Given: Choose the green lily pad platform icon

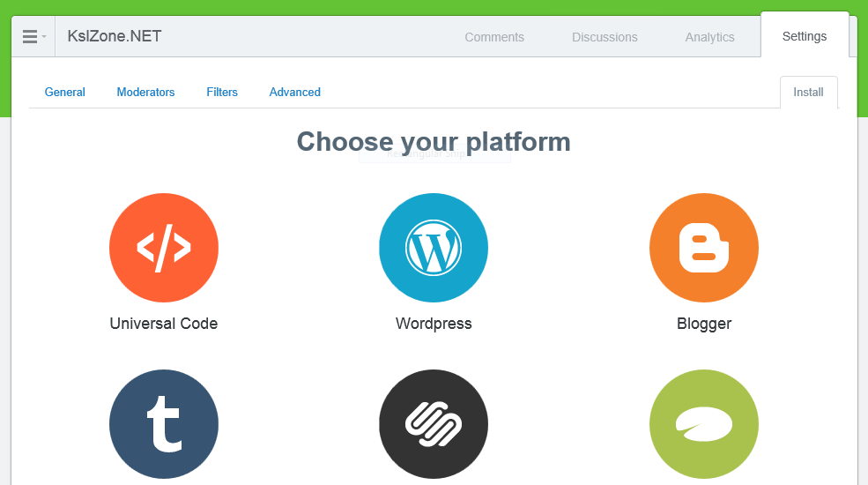Looking at the screenshot, I should pyautogui.click(x=704, y=424).
